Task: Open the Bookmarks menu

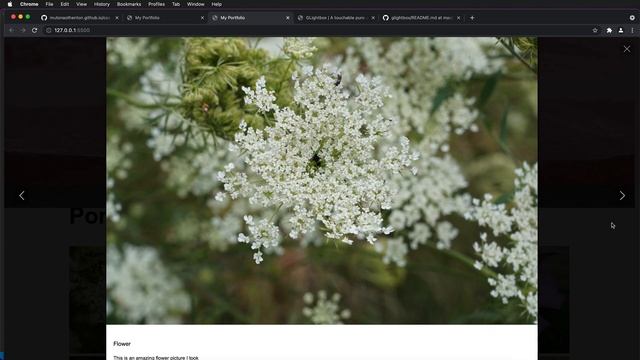Action: 129,4
